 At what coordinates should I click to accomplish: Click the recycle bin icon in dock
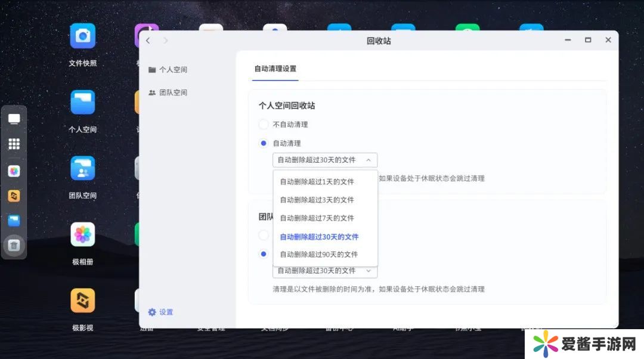point(14,245)
